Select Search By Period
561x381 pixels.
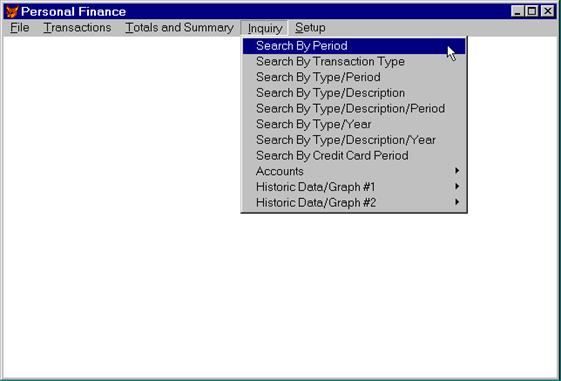coord(354,46)
